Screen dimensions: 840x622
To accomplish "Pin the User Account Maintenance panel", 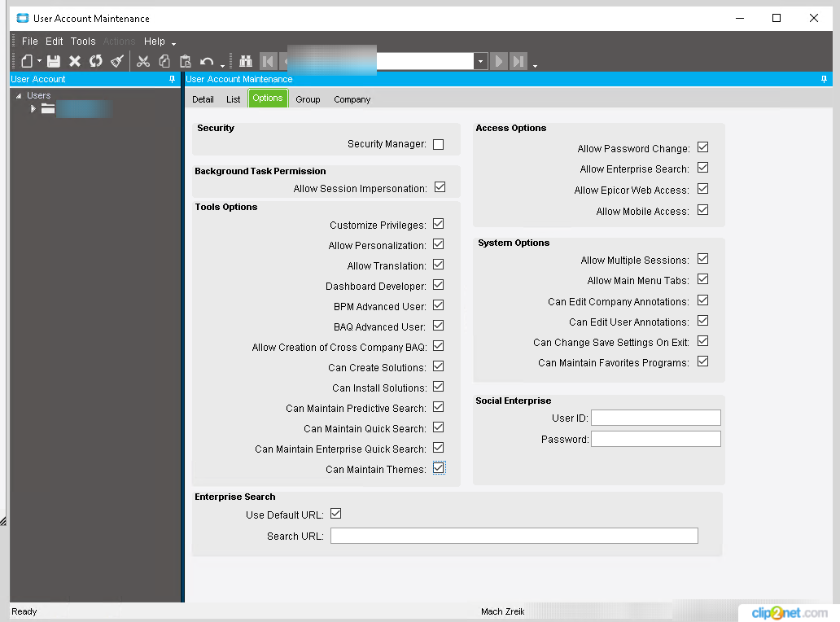I will tap(824, 79).
